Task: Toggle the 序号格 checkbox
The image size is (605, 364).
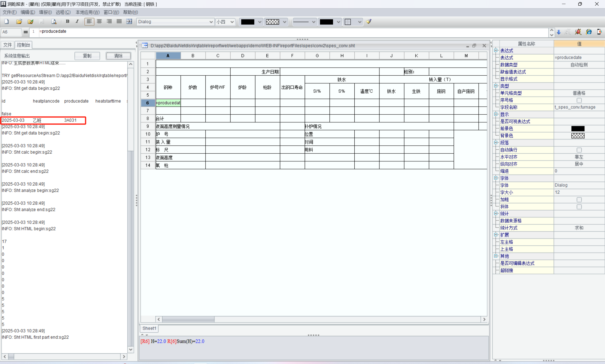Action: [579, 100]
